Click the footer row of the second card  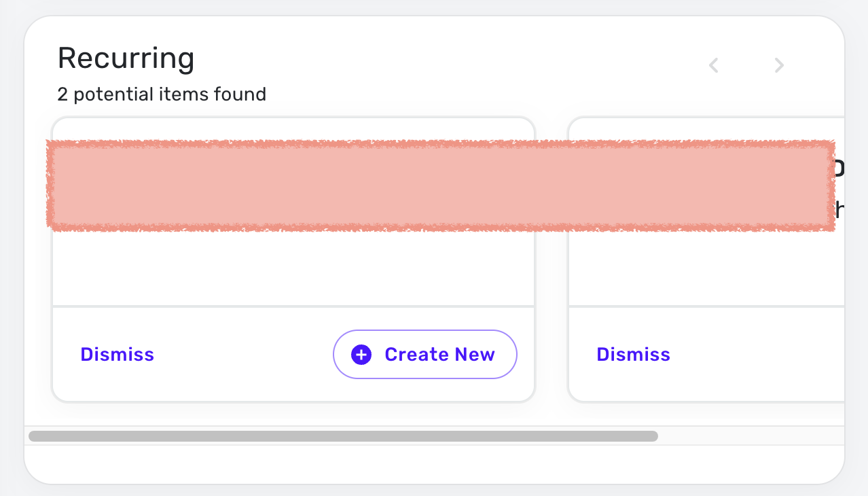tap(706, 354)
